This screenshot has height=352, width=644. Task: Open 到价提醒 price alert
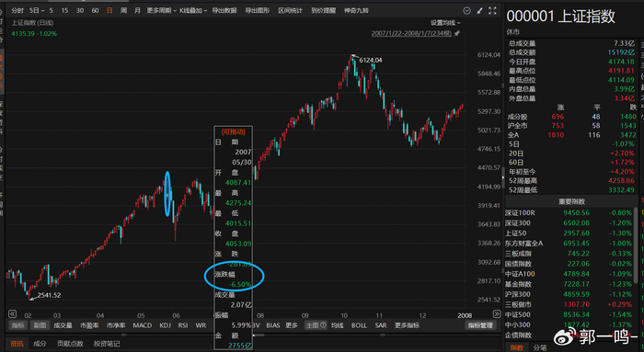[x=323, y=11]
